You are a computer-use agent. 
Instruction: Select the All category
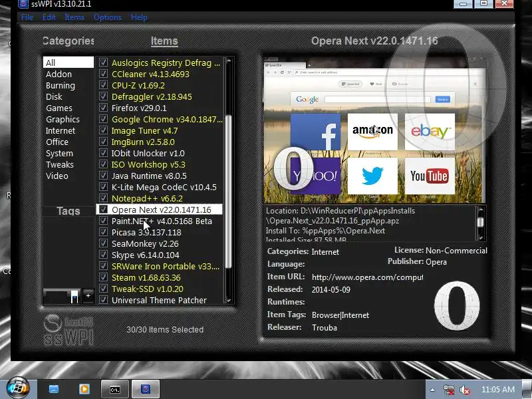68,63
